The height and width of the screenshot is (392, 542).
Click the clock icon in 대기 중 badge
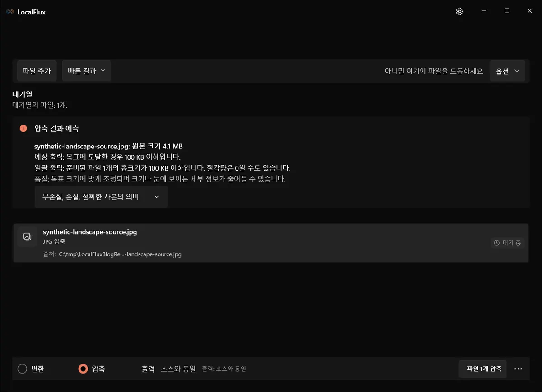[x=497, y=243]
